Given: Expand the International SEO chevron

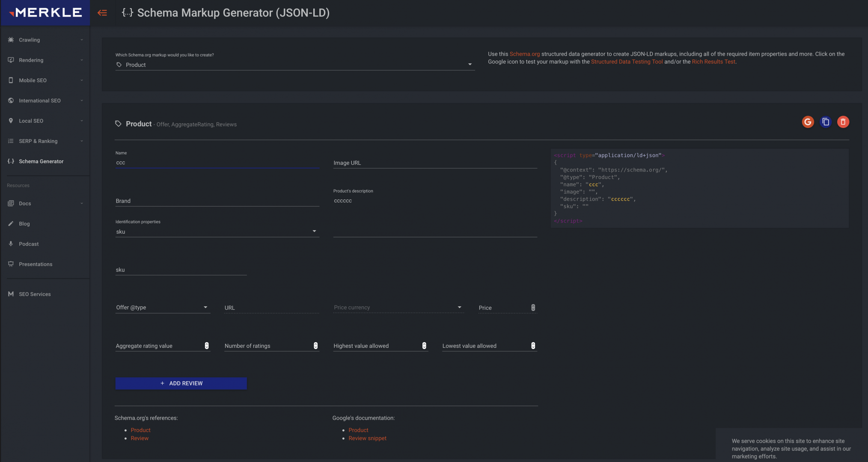Looking at the screenshot, I should click(x=82, y=101).
